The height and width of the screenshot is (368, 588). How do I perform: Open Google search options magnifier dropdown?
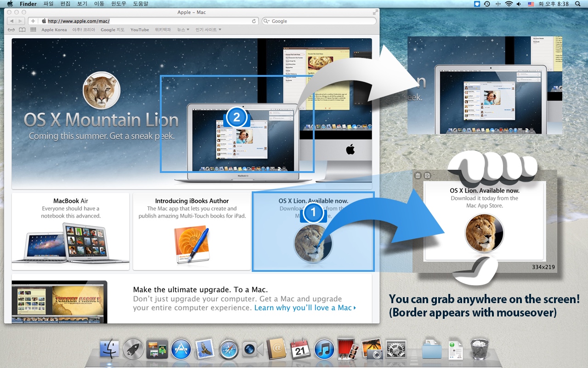coord(267,21)
